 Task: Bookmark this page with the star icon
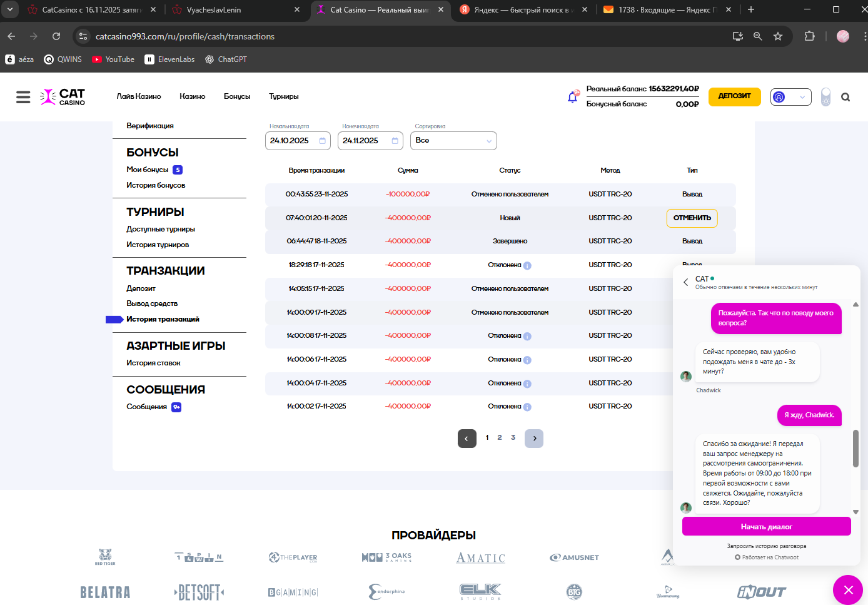tap(777, 36)
